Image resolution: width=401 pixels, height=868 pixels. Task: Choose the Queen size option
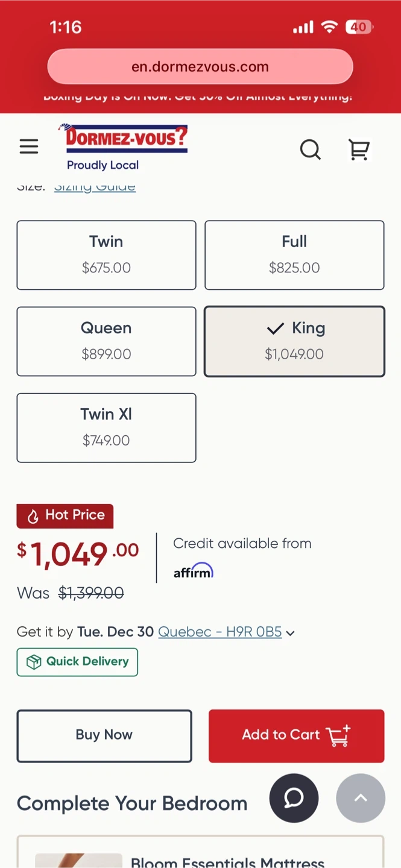coord(106,341)
